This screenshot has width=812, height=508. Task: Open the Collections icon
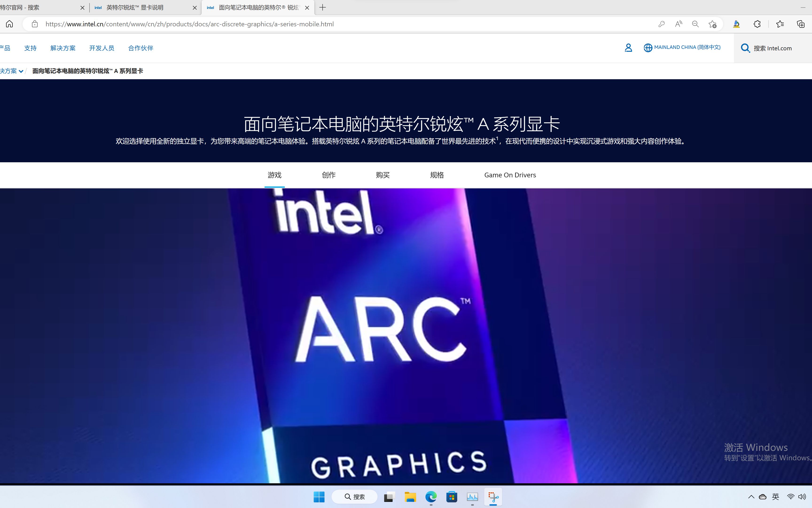800,24
